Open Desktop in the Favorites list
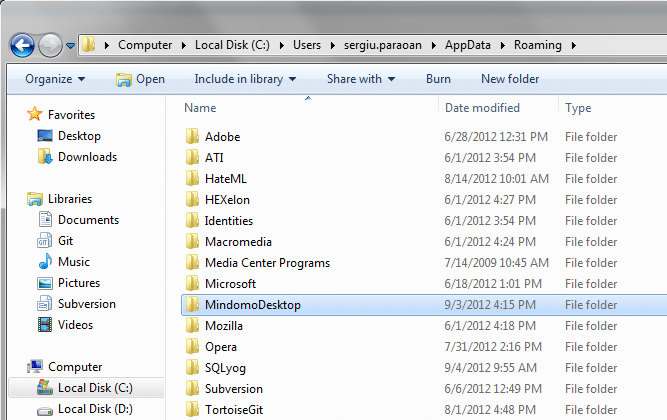This screenshot has width=667, height=420. pos(79,136)
